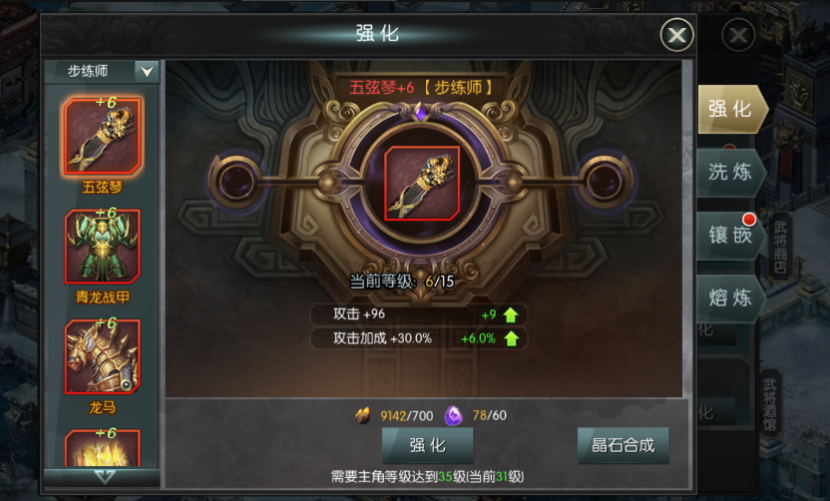Click the gold ore resource icon

pos(363,416)
